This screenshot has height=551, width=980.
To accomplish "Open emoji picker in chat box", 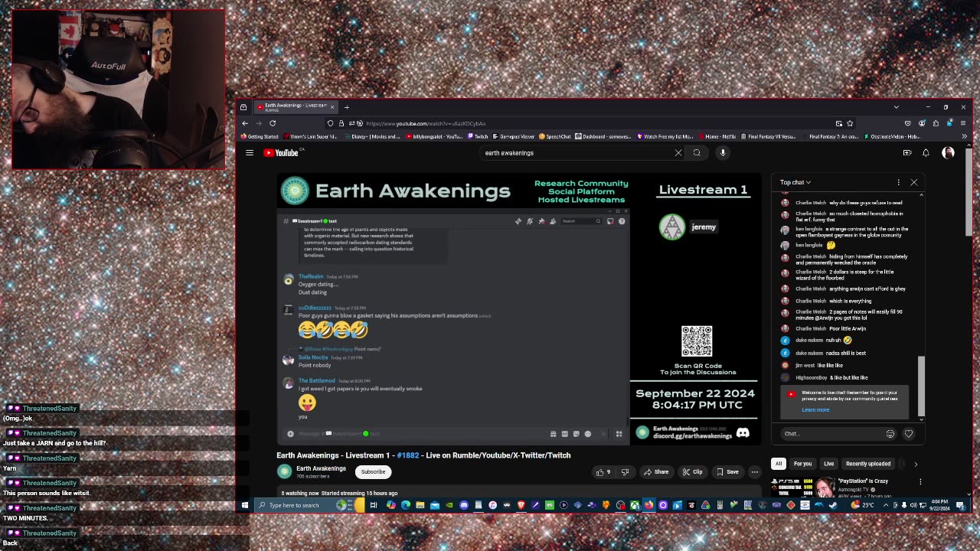I will point(890,434).
